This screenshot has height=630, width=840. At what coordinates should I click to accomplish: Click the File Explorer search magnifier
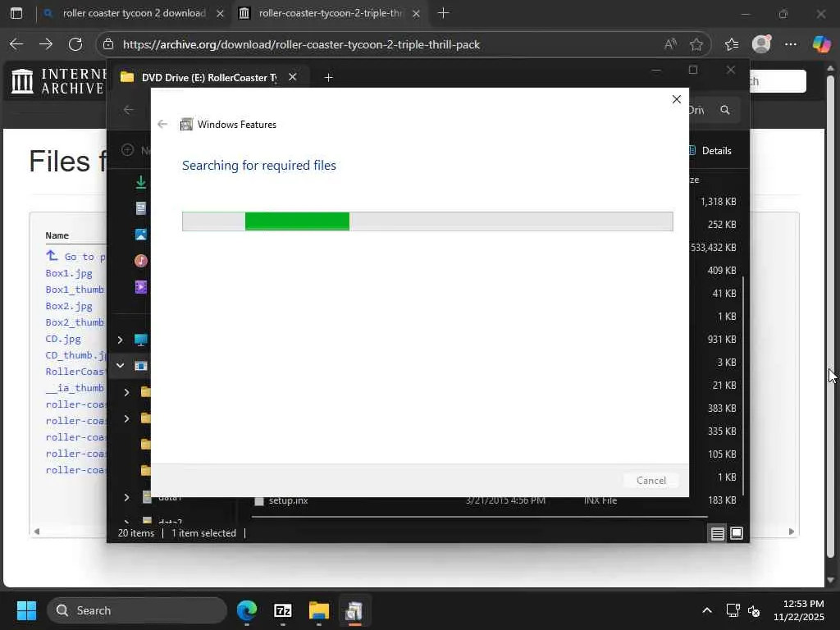coord(725,110)
